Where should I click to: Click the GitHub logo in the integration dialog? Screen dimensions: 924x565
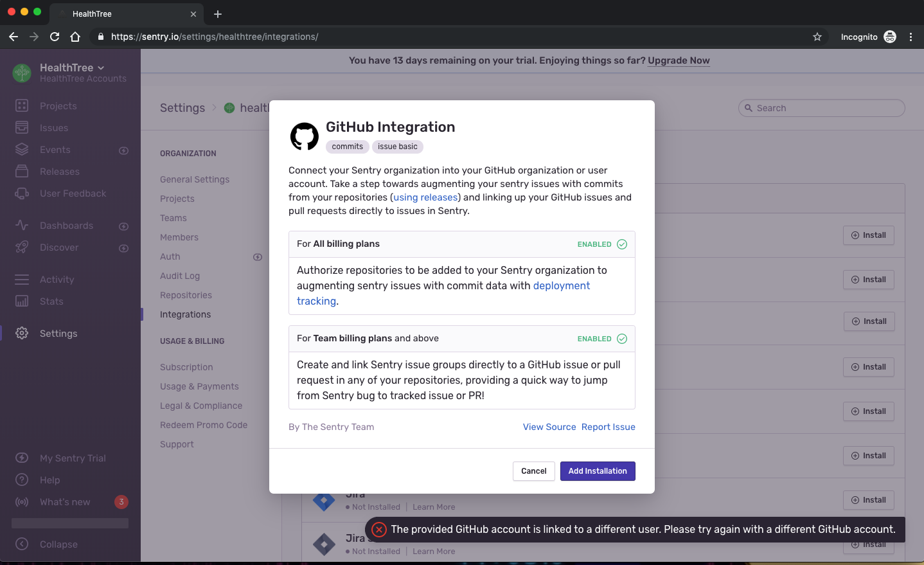[304, 136]
